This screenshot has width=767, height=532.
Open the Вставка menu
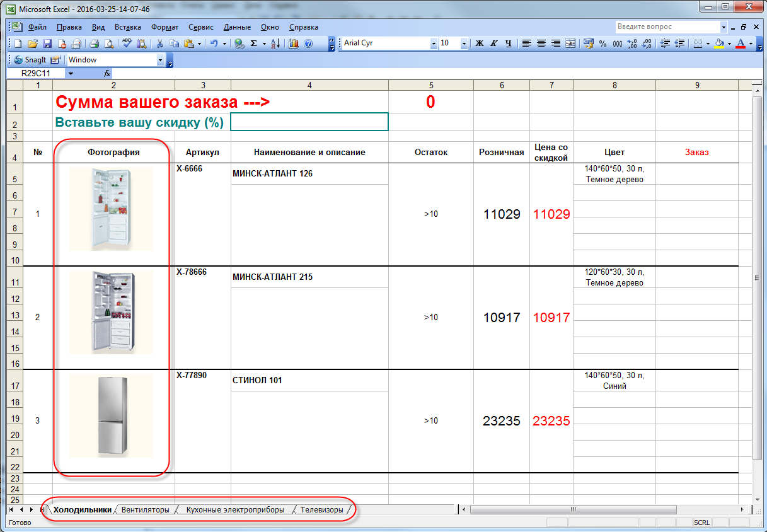tap(128, 27)
